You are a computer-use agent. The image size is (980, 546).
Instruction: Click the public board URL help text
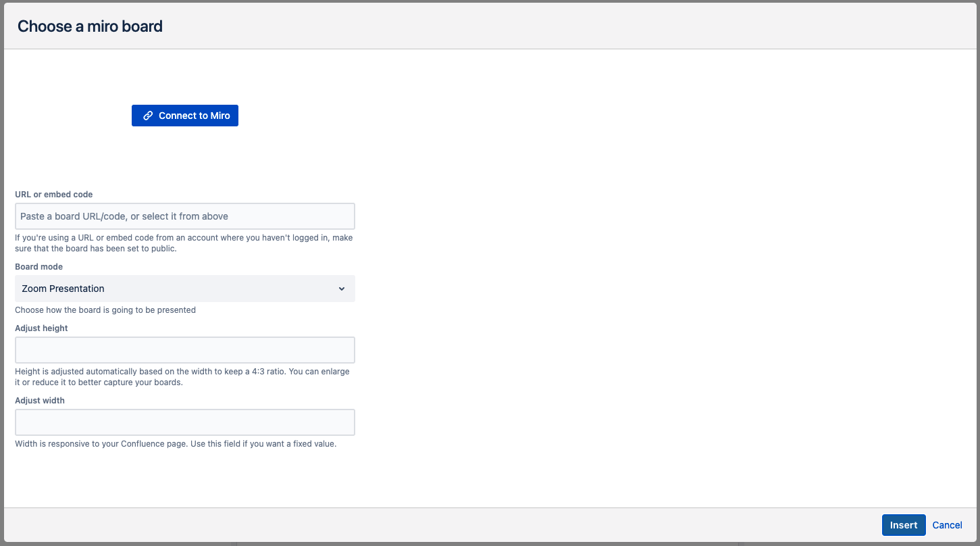(184, 243)
